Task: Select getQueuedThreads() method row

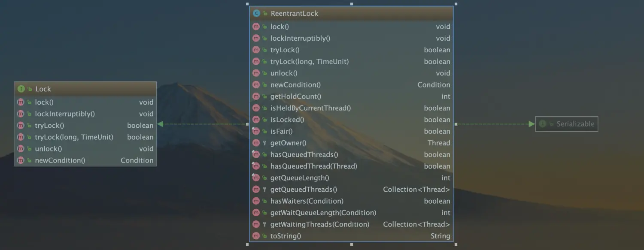Action: coord(351,189)
